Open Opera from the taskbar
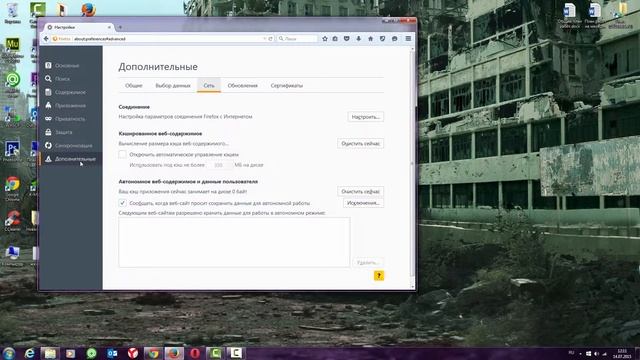640x360 pixels. [195, 353]
